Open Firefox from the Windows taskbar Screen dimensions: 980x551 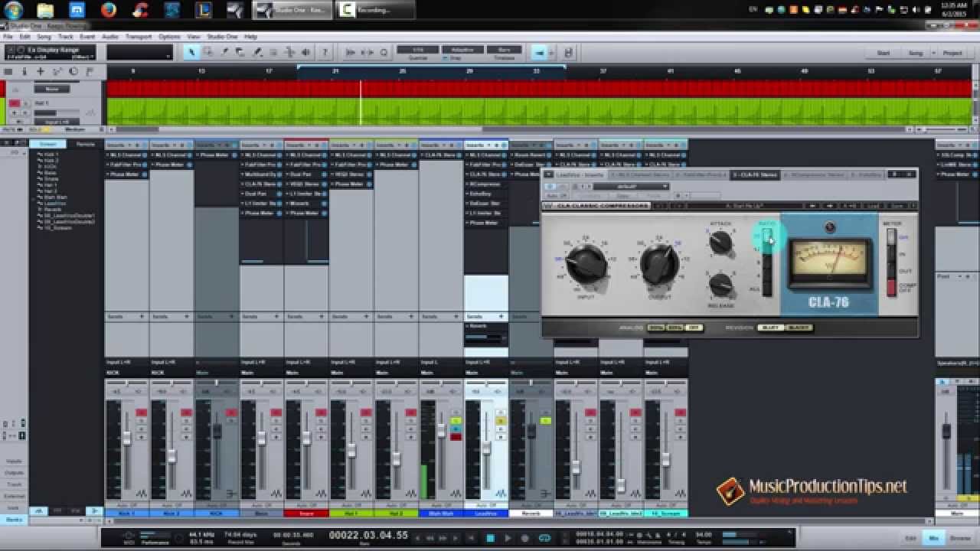click(x=109, y=10)
